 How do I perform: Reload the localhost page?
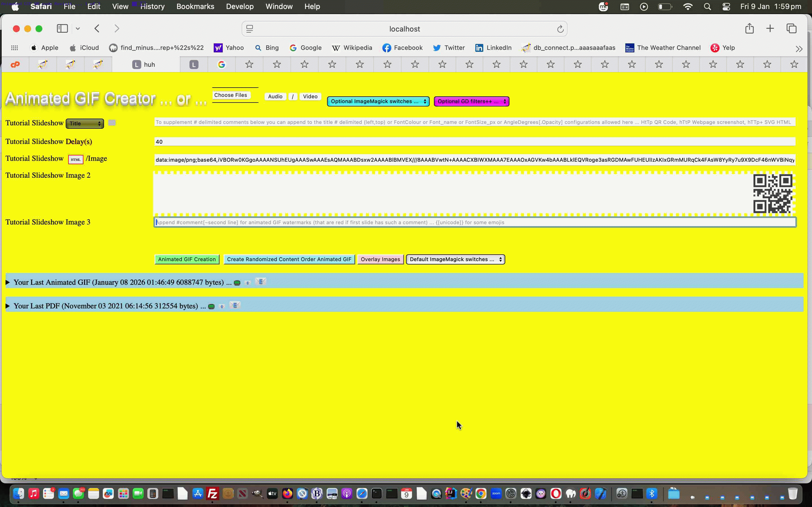pos(560,29)
